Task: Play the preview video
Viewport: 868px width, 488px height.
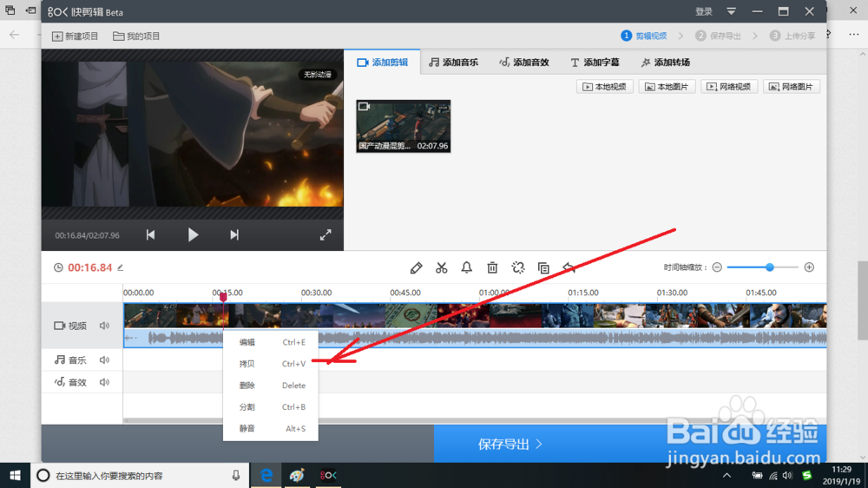Action: [193, 234]
